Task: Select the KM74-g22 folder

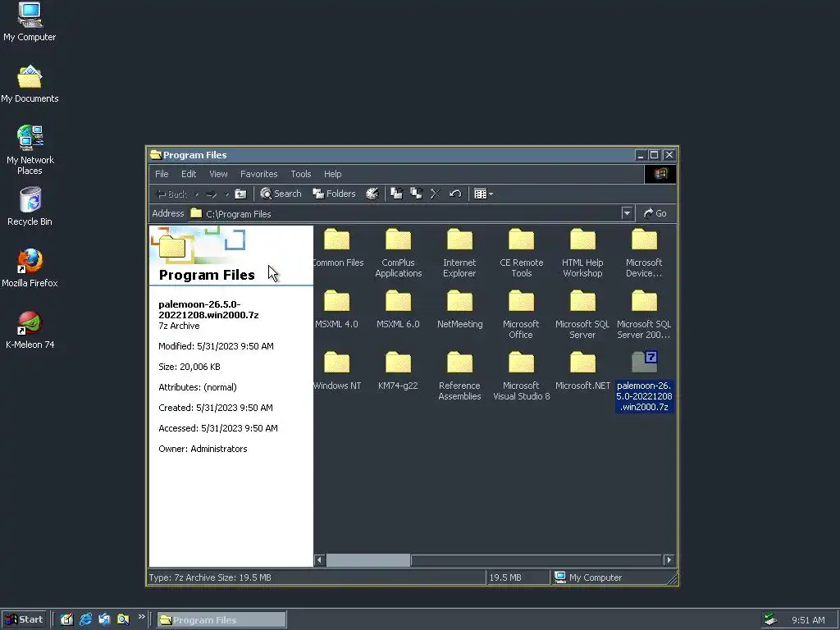Action: [x=398, y=372]
